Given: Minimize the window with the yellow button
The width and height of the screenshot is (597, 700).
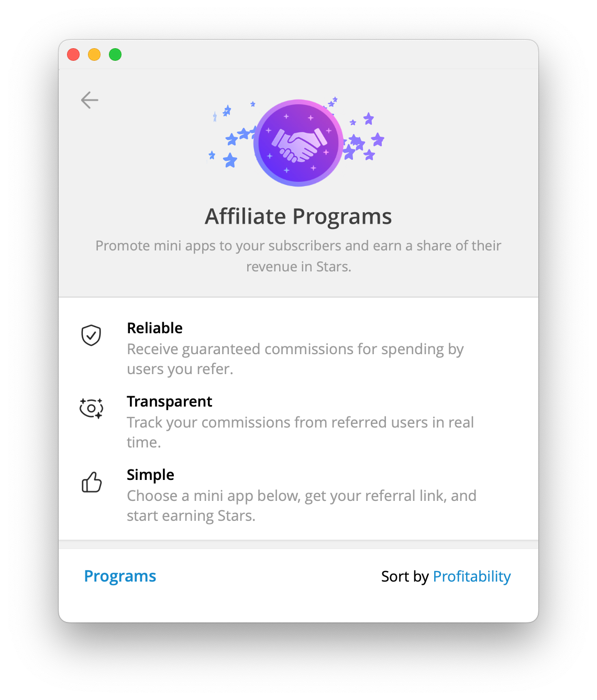Looking at the screenshot, I should click(x=94, y=54).
